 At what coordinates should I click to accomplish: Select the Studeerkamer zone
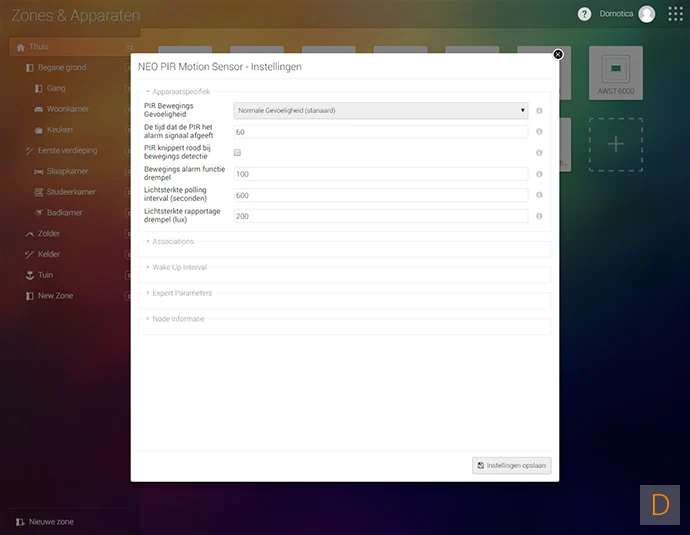click(x=71, y=192)
